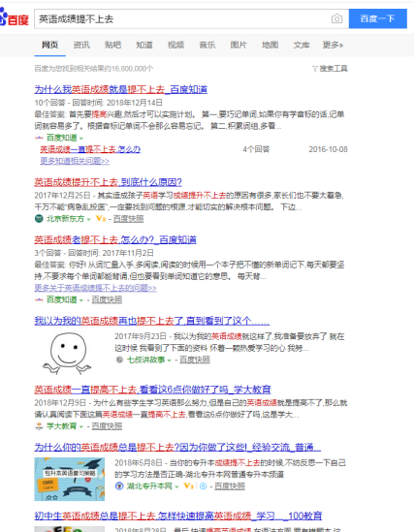Viewport: 415px width, 532px height.
Task: Click the Baidu logo
Action: 14,17
